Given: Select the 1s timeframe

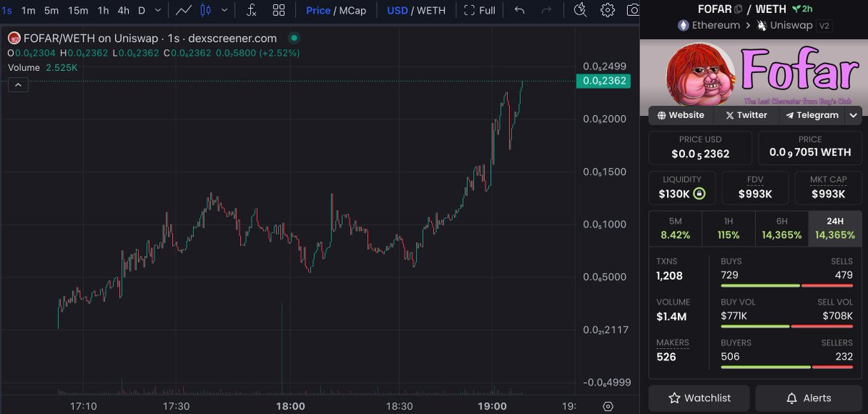Looking at the screenshot, I should (7, 10).
